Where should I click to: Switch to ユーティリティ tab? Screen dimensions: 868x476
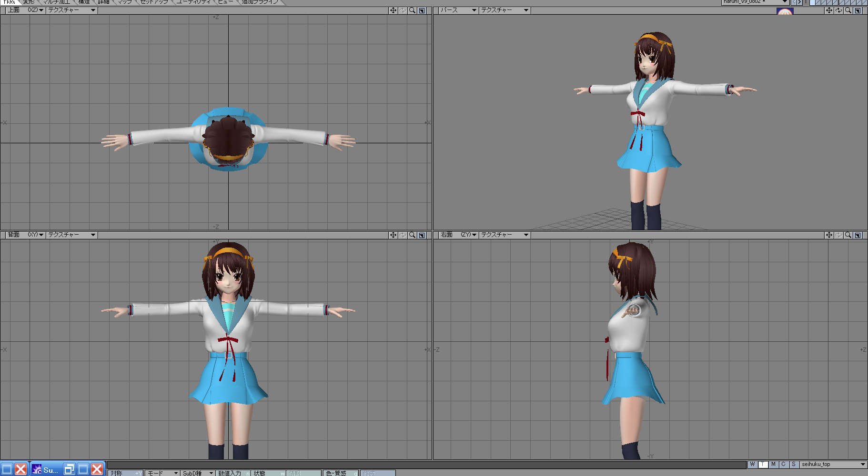(x=193, y=2)
